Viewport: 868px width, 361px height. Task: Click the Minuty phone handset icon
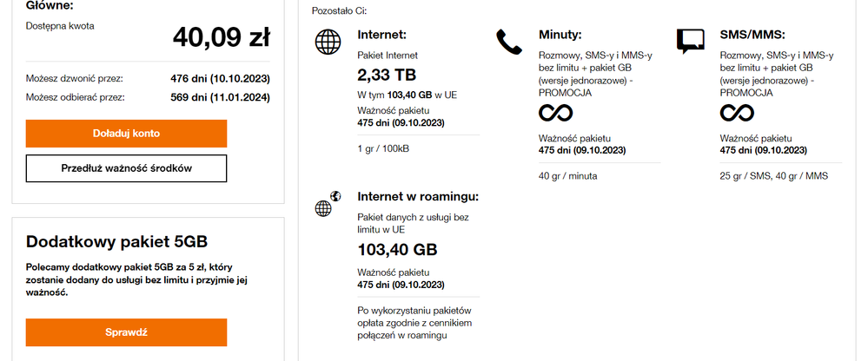(x=507, y=41)
